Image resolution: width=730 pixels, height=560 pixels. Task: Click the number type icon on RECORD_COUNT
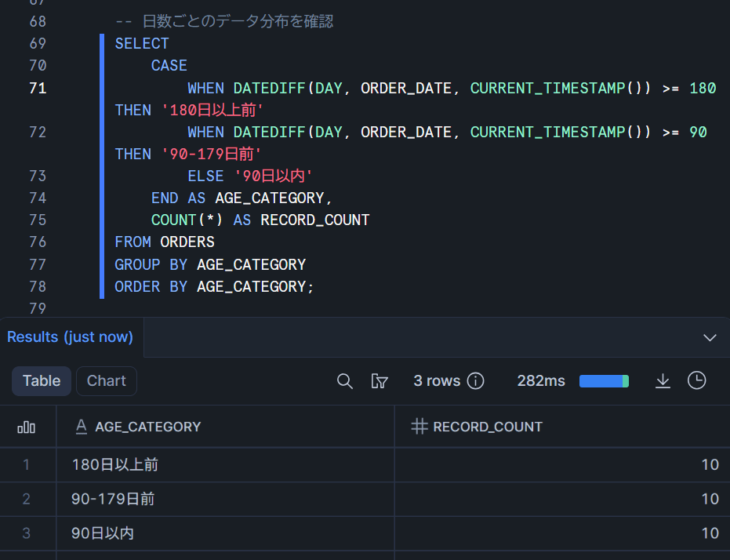click(419, 427)
